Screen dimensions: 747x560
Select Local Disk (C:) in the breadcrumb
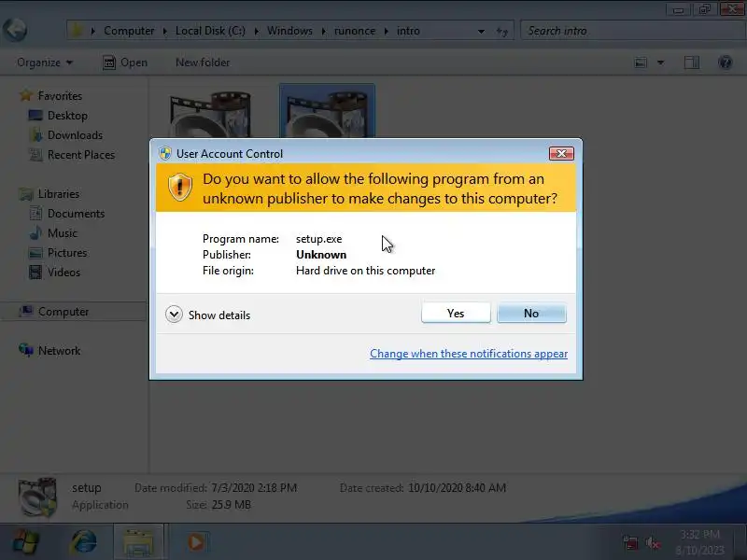[210, 31]
